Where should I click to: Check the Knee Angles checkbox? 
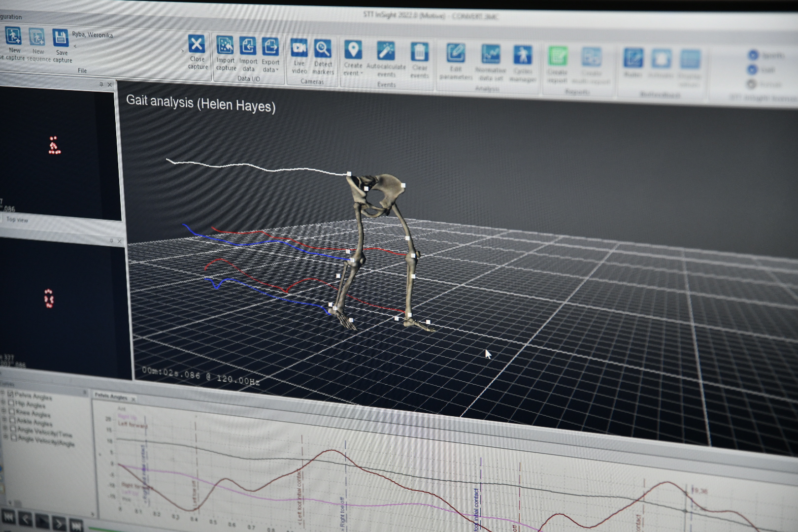12,412
